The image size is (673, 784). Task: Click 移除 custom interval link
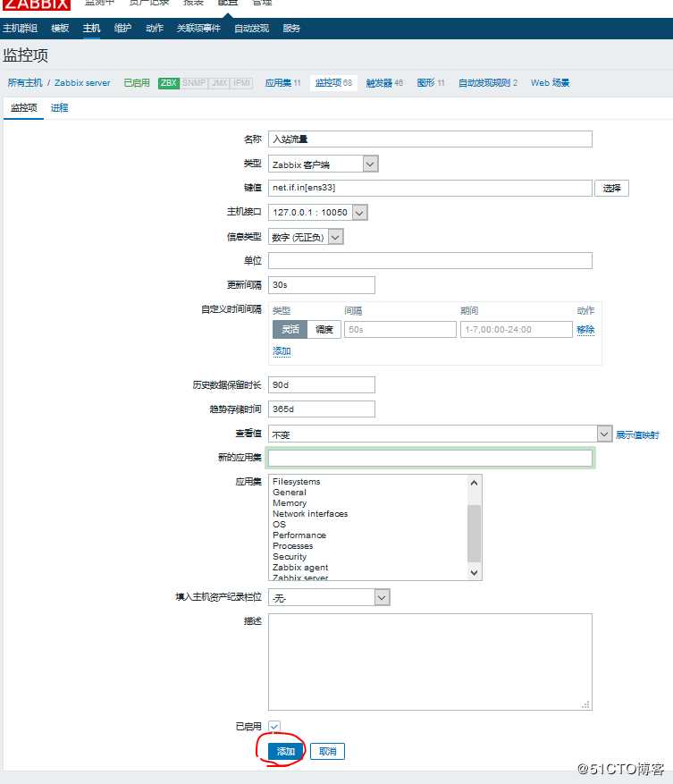tap(585, 330)
